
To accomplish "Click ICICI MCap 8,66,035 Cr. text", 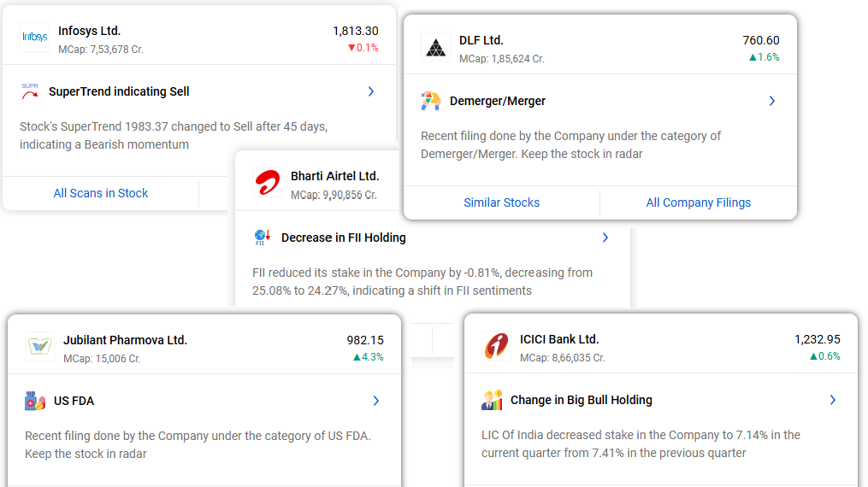I will coord(563,358).
